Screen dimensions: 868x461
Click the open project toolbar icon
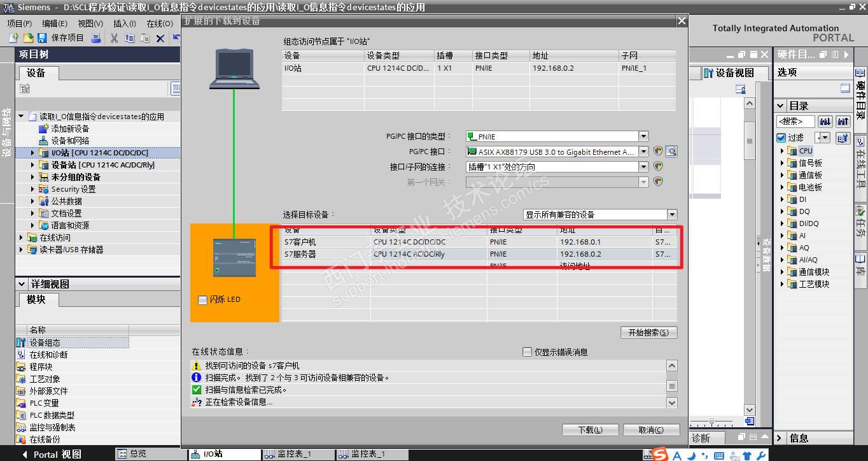[27, 38]
